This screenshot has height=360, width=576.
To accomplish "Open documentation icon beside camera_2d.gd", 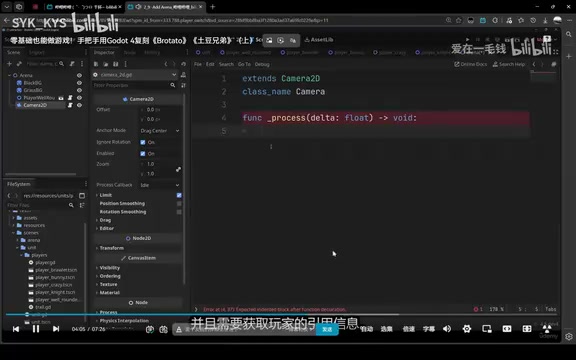I will pyautogui.click(x=183, y=75).
